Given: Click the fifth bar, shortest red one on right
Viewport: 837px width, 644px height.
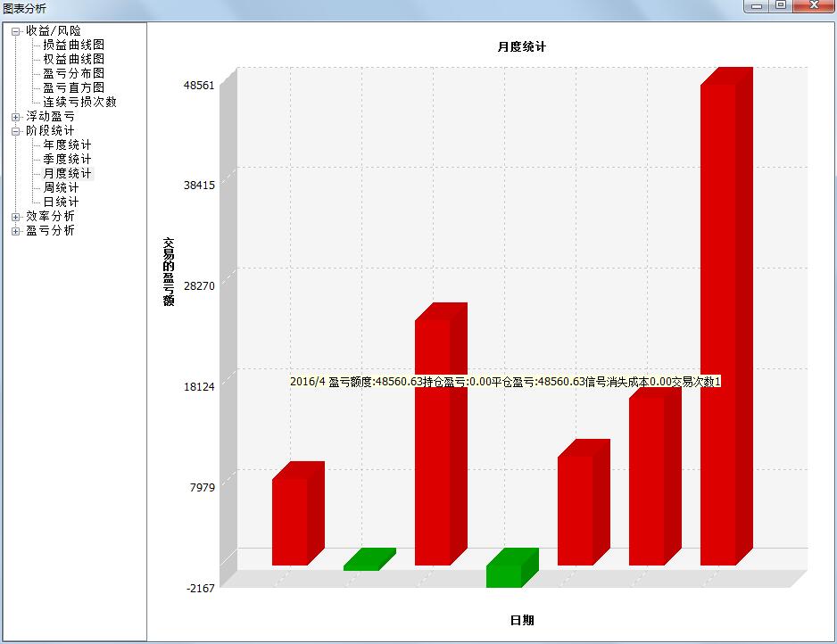Looking at the screenshot, I should 584,502.
